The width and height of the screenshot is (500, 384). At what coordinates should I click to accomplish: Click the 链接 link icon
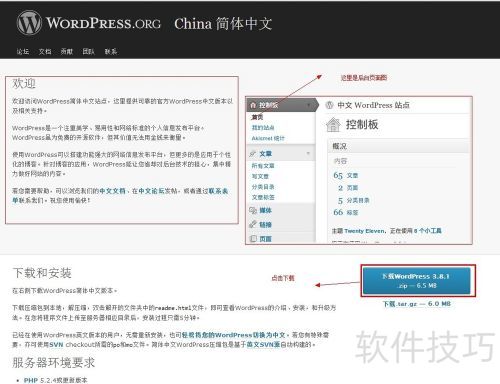(253, 224)
